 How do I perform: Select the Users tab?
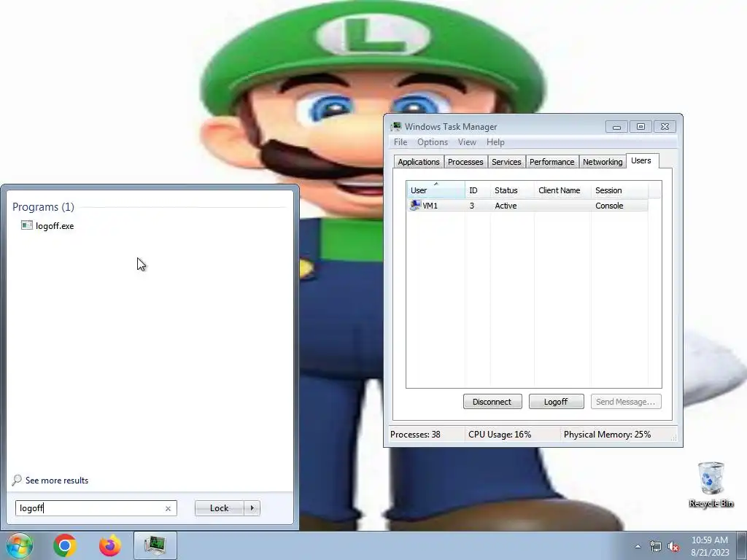click(641, 161)
